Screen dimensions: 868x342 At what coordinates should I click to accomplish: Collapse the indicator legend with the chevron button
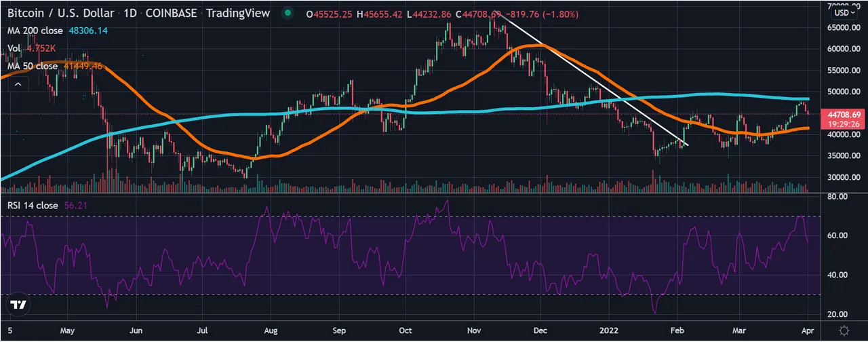click(18, 84)
